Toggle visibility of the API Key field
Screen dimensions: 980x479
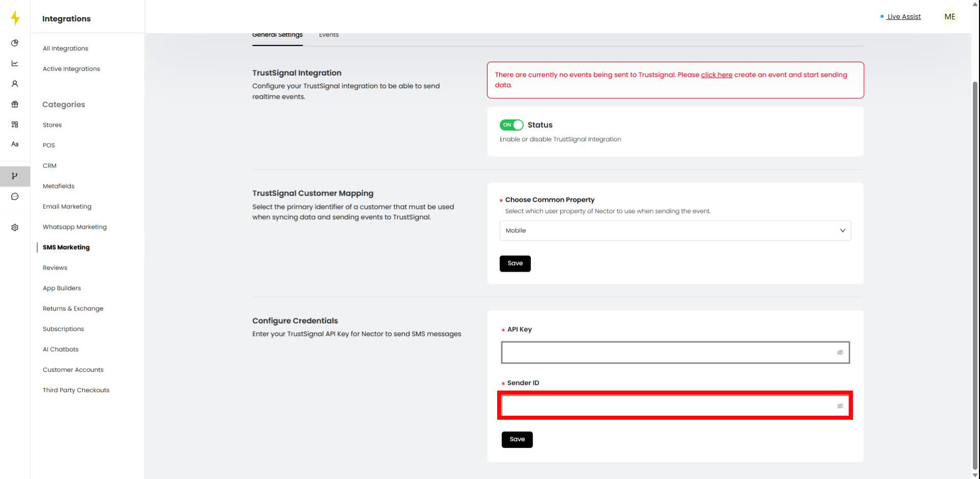pos(840,352)
